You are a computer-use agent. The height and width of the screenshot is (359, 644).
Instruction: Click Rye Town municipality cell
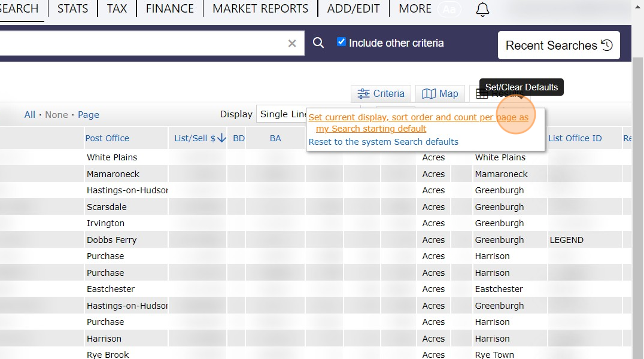click(494, 354)
